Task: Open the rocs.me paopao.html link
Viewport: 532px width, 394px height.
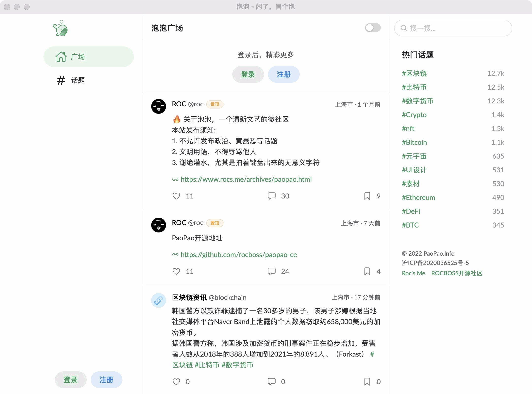Action: pos(246,179)
